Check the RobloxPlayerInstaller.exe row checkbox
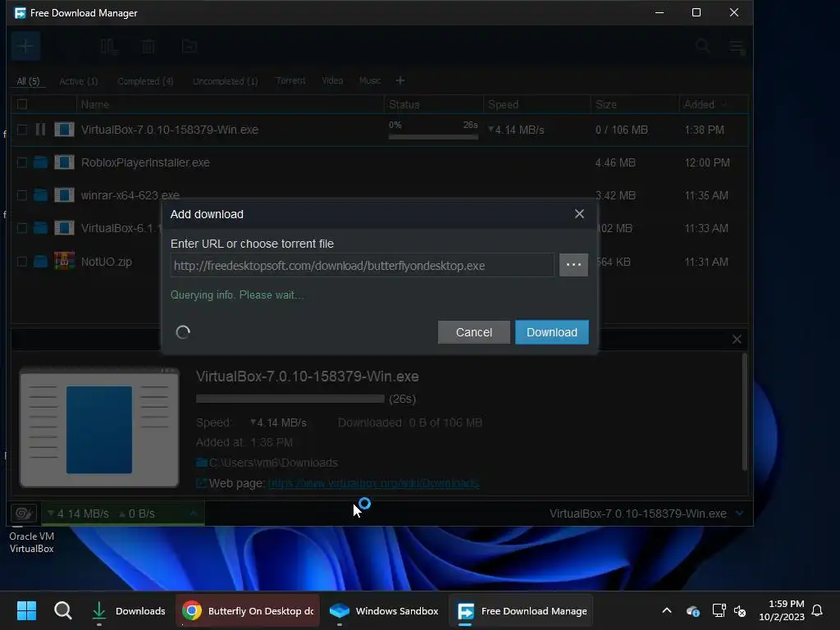The height and width of the screenshot is (630, 840). coord(22,162)
